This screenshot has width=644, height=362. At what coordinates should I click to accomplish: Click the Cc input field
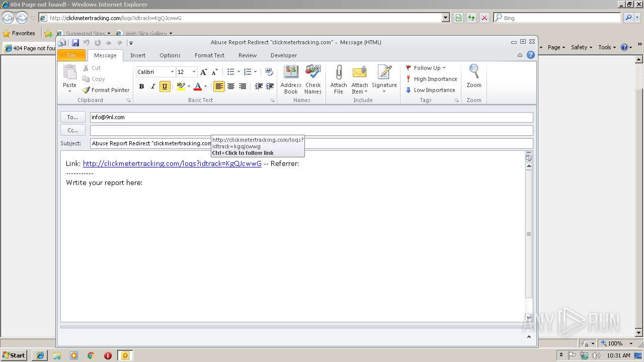(311, 130)
